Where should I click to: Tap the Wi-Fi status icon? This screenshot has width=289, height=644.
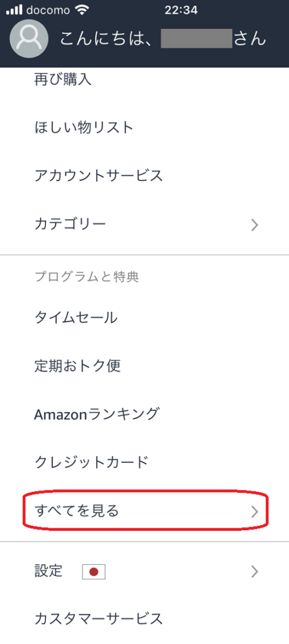coord(82,10)
